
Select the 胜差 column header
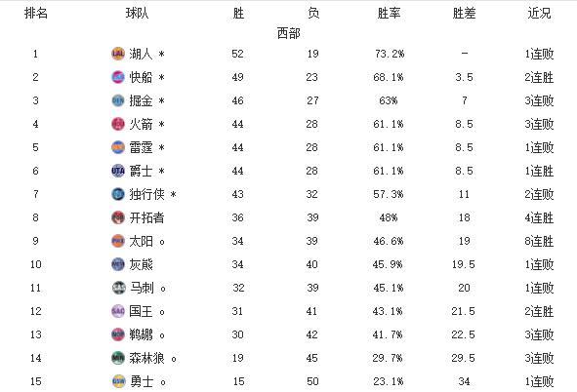pyautogui.click(x=464, y=14)
